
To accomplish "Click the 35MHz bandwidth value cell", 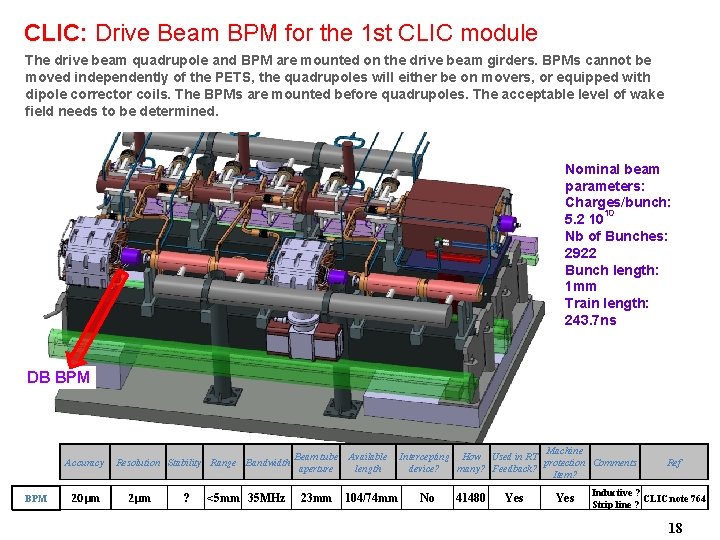I will click(267, 498).
